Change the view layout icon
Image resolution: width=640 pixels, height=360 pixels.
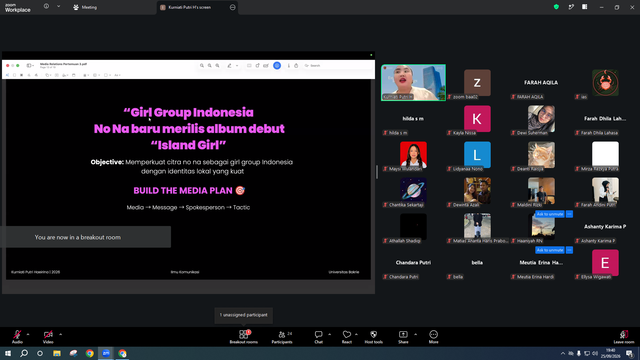coord(584,7)
